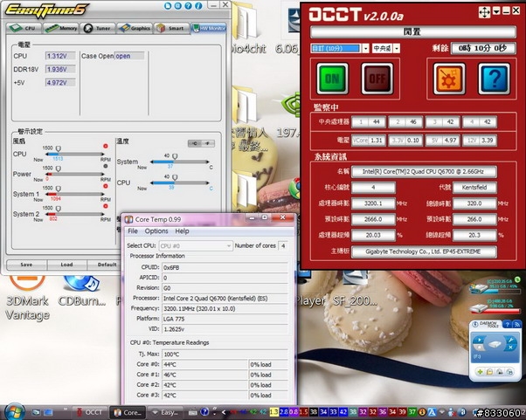Viewport: 526px width, 420px height.
Task: Open the CDBurn desktop icon
Action: point(81,290)
